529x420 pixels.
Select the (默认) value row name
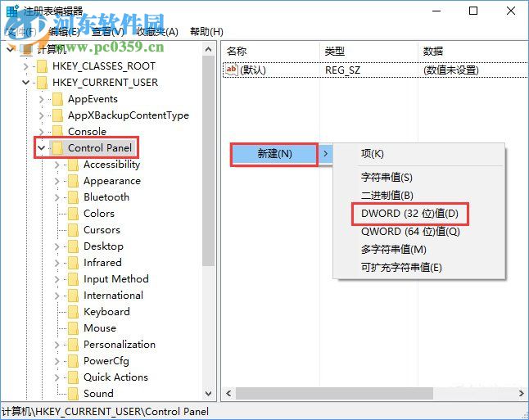pos(253,70)
